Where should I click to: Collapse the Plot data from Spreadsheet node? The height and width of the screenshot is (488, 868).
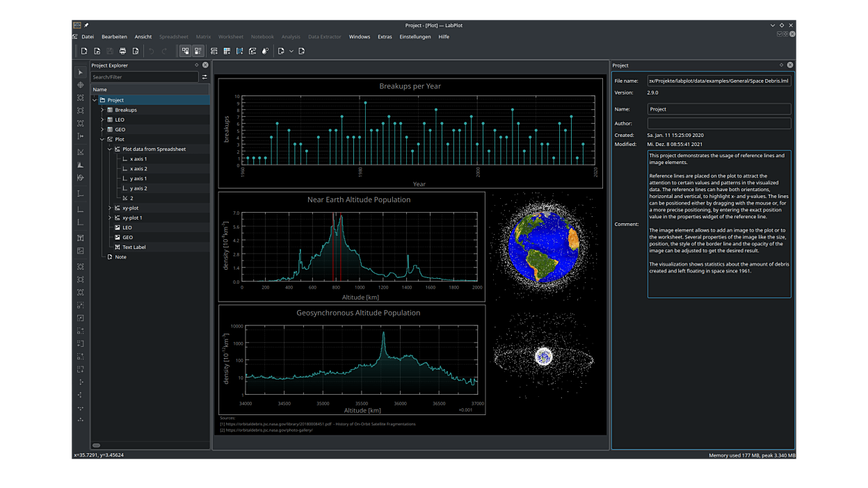tap(110, 149)
